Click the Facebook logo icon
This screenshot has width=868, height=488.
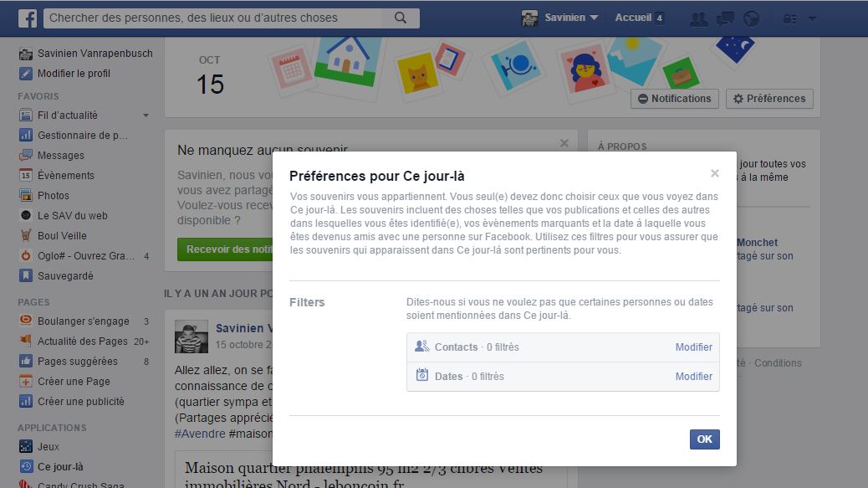click(28, 18)
